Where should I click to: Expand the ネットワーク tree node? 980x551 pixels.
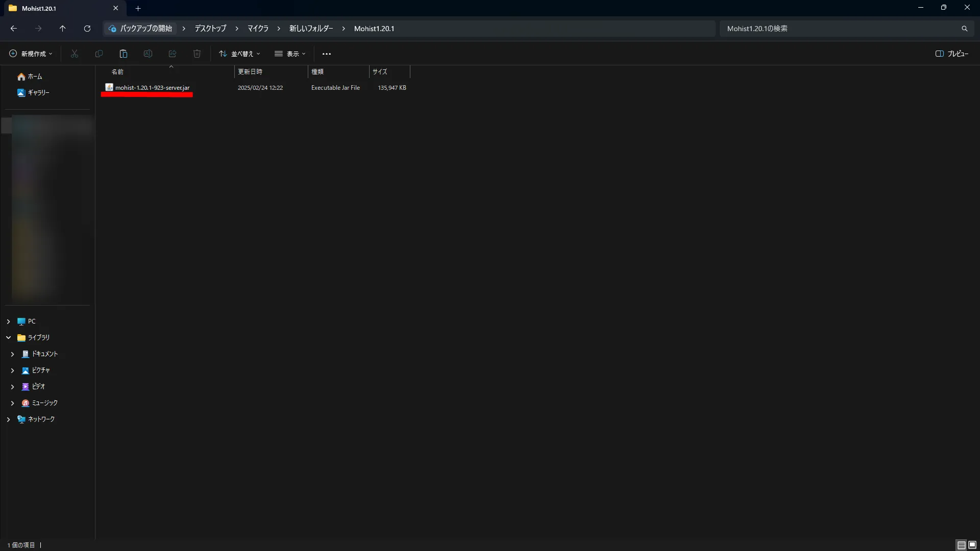(8, 419)
